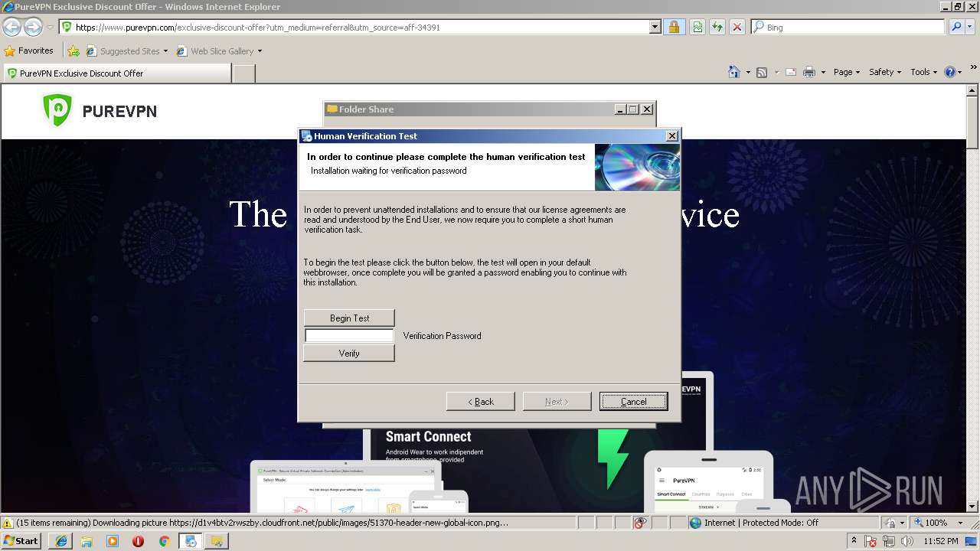Maximize the Folder Share window

coord(633,109)
